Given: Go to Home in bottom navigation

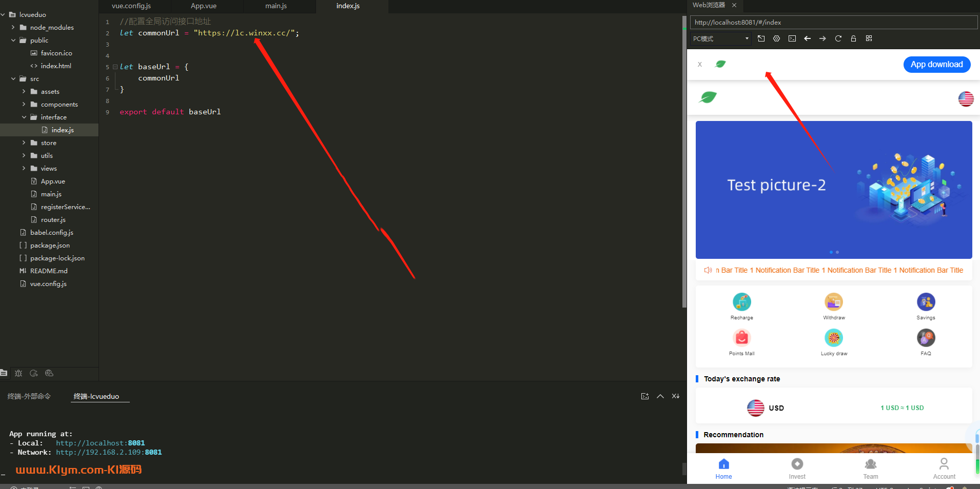Looking at the screenshot, I should [723, 469].
